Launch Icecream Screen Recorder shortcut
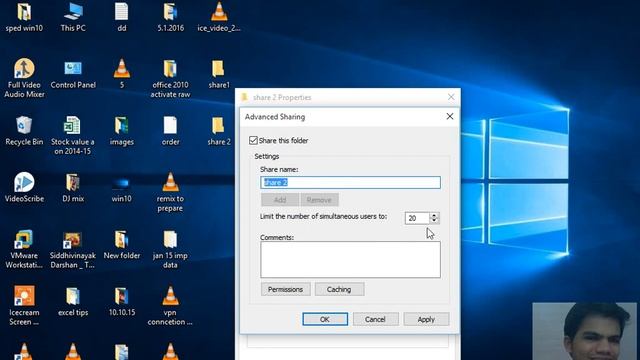 point(24,305)
